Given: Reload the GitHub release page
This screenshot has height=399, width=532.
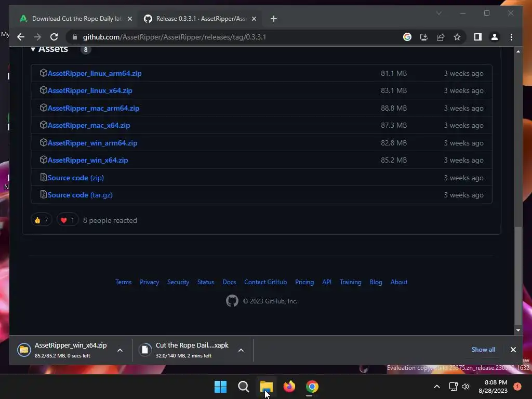Looking at the screenshot, I should (54, 37).
